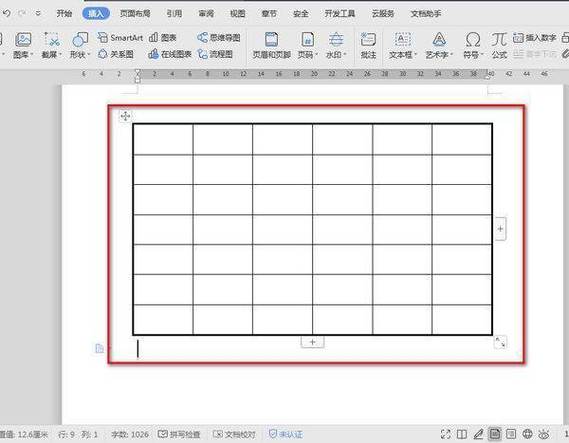569x443 pixels.
Task: Click the 艺术字 word art icon
Action: tap(439, 39)
